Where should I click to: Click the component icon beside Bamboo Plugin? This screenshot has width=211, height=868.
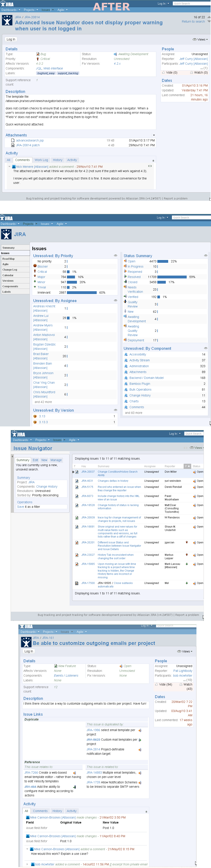click(x=126, y=384)
